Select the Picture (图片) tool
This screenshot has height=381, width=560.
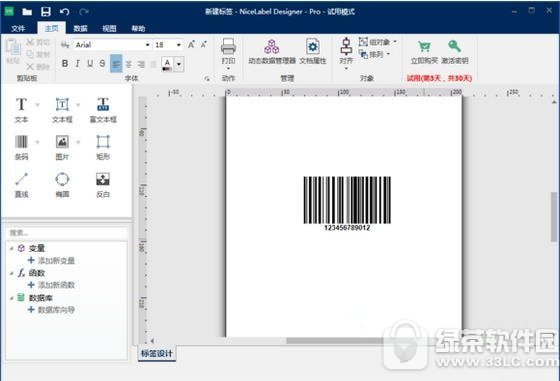tap(62, 147)
